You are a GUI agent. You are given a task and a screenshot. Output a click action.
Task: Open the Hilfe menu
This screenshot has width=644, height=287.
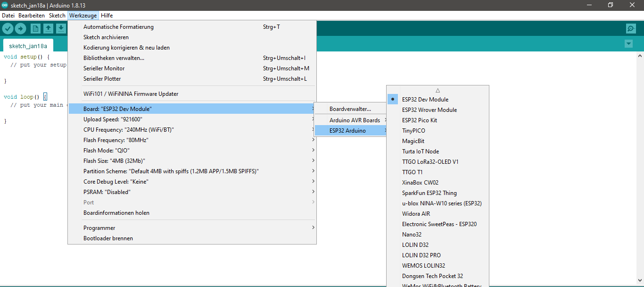point(107,15)
